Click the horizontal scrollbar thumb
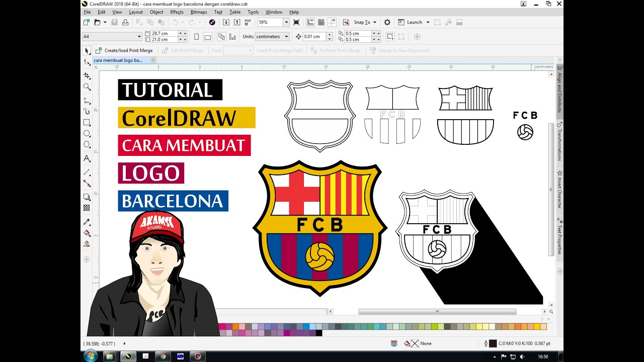Image resolution: width=644 pixels, height=362 pixels. [437, 312]
